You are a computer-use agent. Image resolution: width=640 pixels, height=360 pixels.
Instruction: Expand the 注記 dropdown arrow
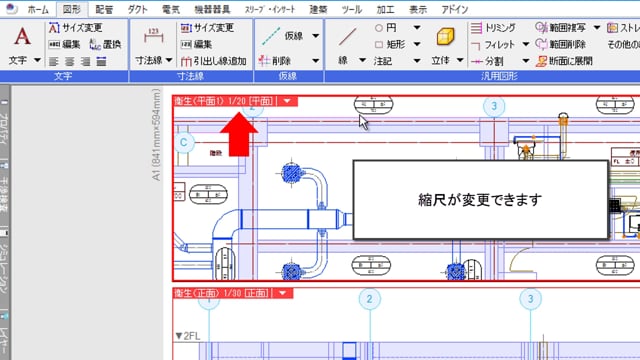click(x=417, y=61)
